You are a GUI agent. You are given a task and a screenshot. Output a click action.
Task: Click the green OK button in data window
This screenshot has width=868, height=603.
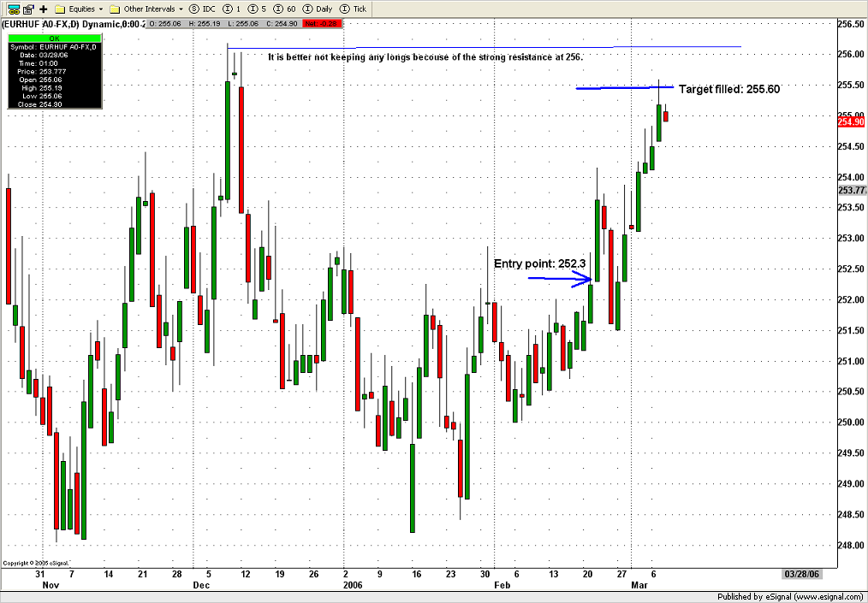point(54,38)
